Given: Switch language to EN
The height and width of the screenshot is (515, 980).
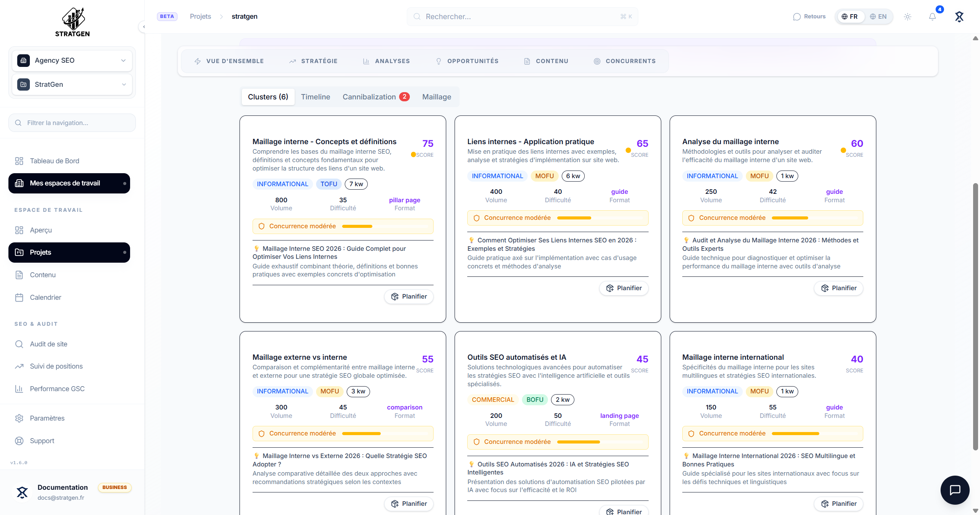Looking at the screenshot, I should pos(878,16).
